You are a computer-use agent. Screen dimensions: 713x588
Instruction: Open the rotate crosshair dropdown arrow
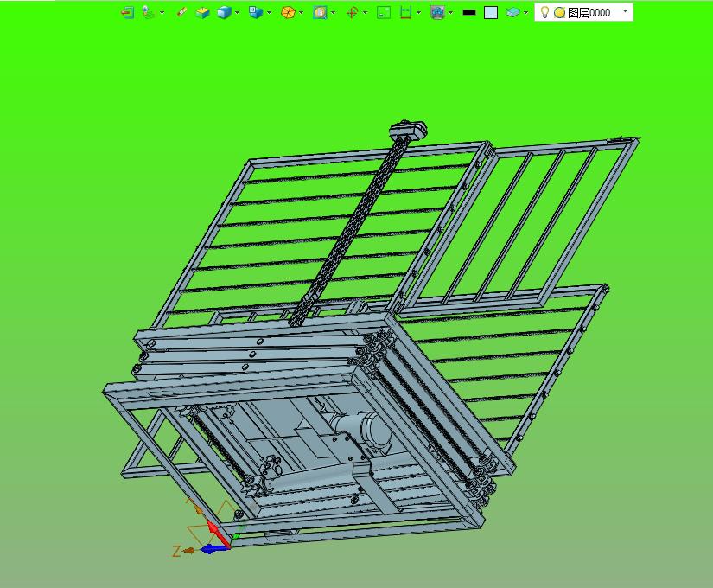tap(365, 13)
